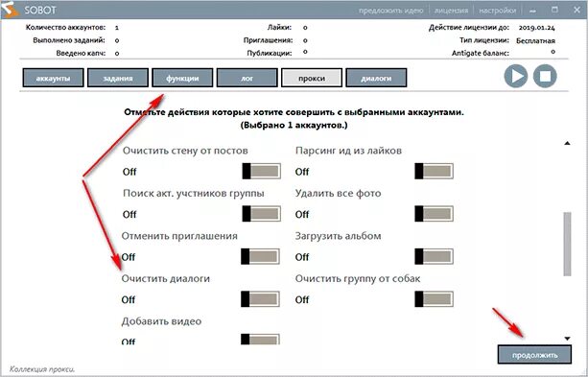
Task: Click the Публикации label
Action: click(x=270, y=53)
